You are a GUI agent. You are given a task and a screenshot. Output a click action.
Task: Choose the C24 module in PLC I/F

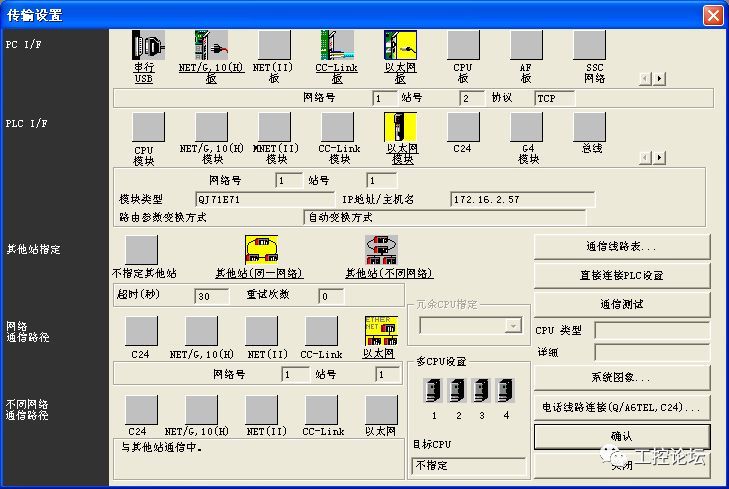point(462,127)
